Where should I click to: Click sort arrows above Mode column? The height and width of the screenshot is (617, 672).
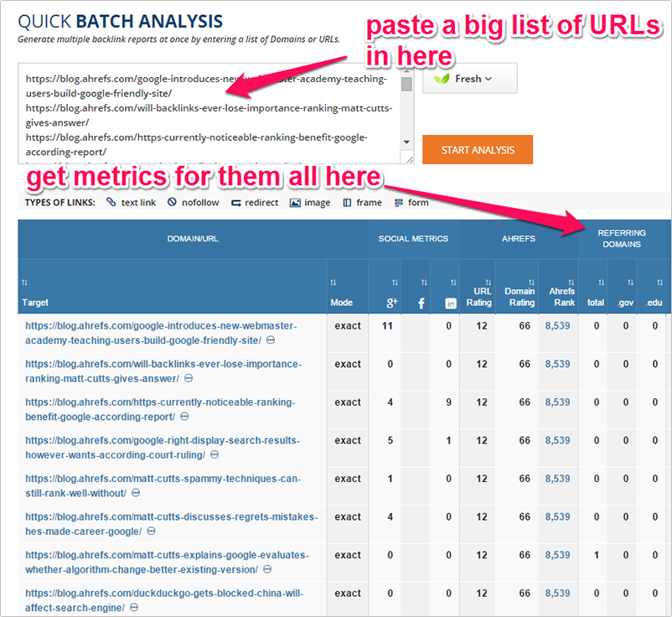334,282
